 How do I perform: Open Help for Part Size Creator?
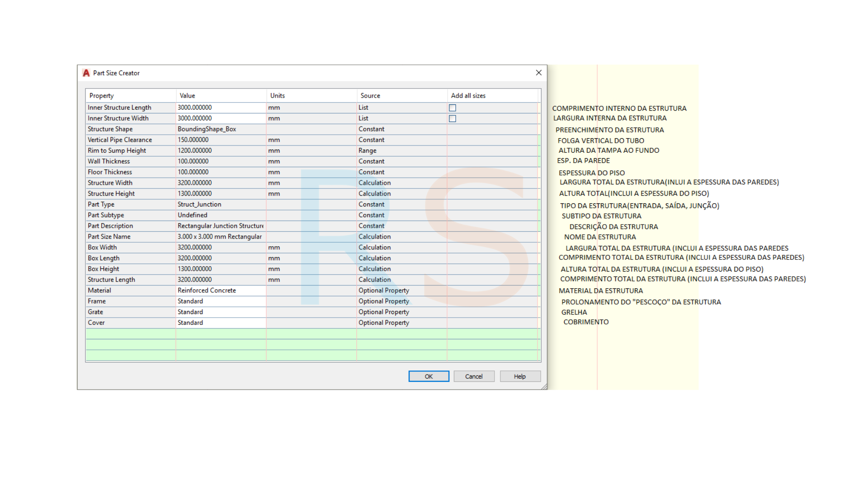pos(520,376)
